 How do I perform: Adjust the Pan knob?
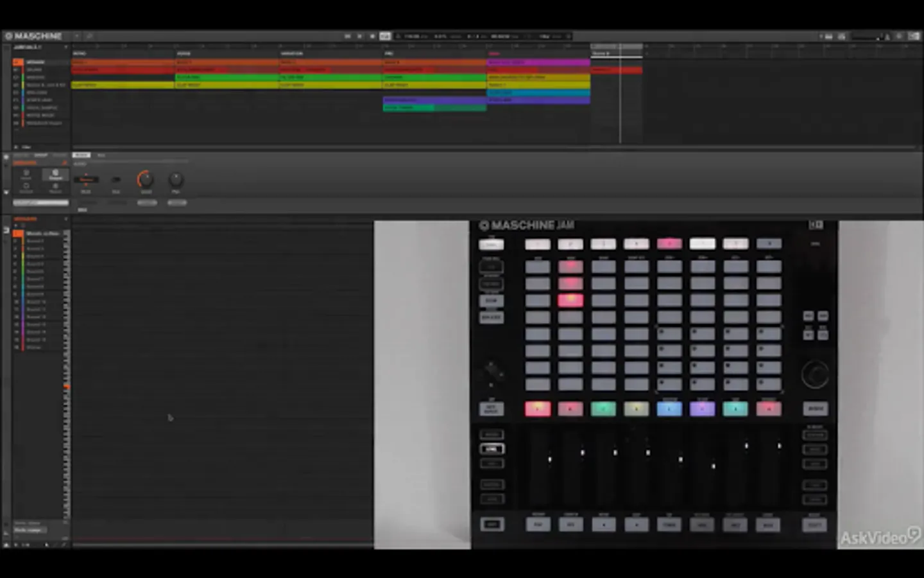pos(176,180)
